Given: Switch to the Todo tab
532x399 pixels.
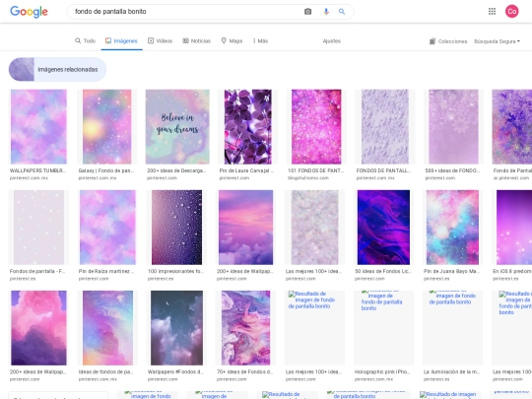Looking at the screenshot, I should 85,40.
